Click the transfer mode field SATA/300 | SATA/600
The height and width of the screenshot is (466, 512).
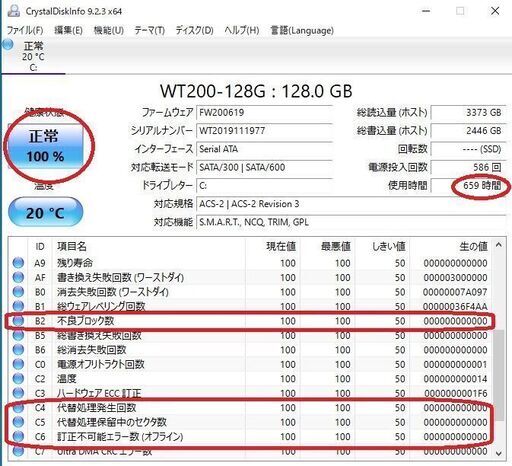(264, 167)
